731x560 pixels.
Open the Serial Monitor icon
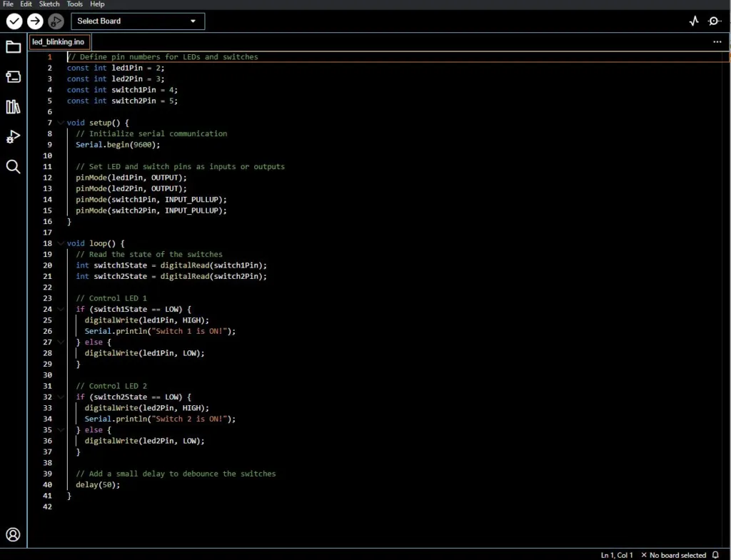click(714, 21)
